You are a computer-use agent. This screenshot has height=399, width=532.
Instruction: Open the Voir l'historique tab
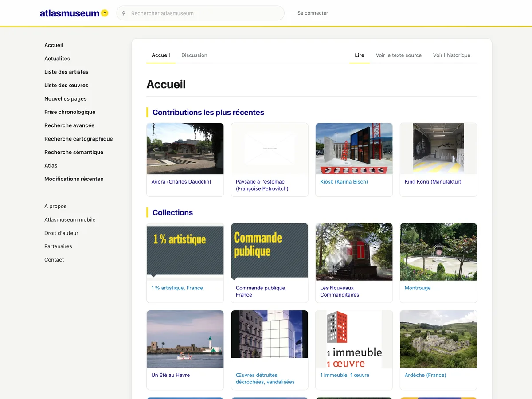click(x=452, y=55)
